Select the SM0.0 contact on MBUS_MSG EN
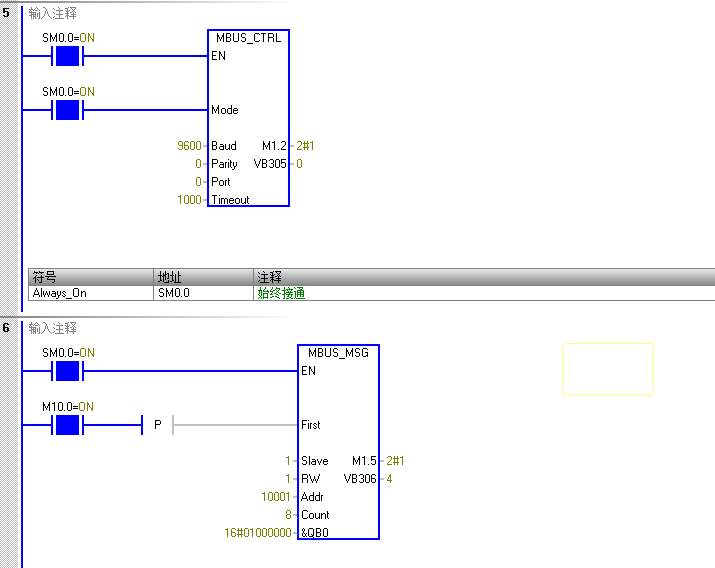 (67, 371)
